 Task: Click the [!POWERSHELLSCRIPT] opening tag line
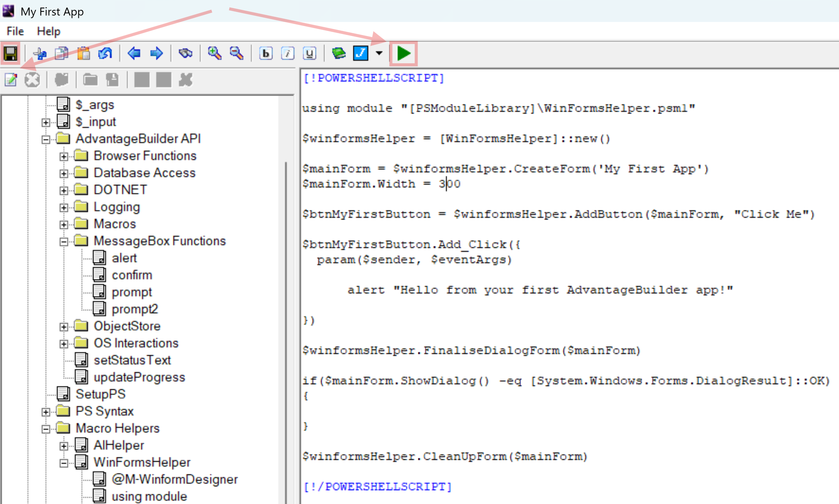click(x=374, y=78)
